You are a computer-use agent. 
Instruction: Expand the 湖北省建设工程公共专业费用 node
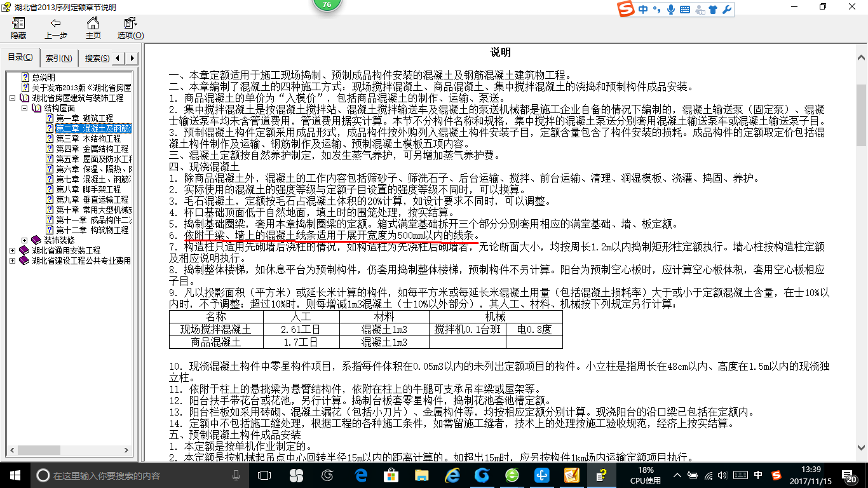[x=13, y=261]
